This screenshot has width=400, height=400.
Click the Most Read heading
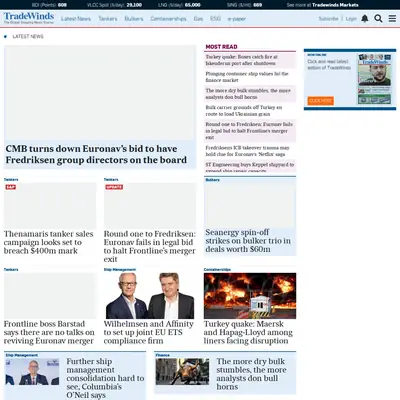221,47
